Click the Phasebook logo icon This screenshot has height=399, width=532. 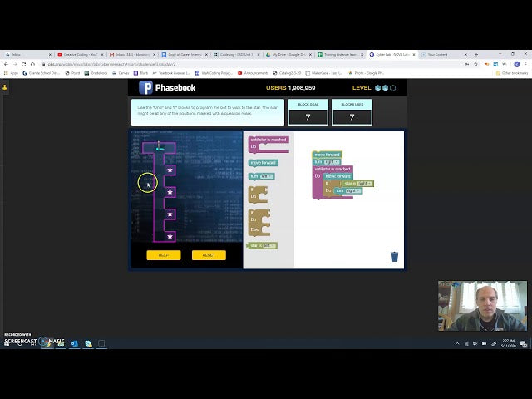[x=145, y=88]
